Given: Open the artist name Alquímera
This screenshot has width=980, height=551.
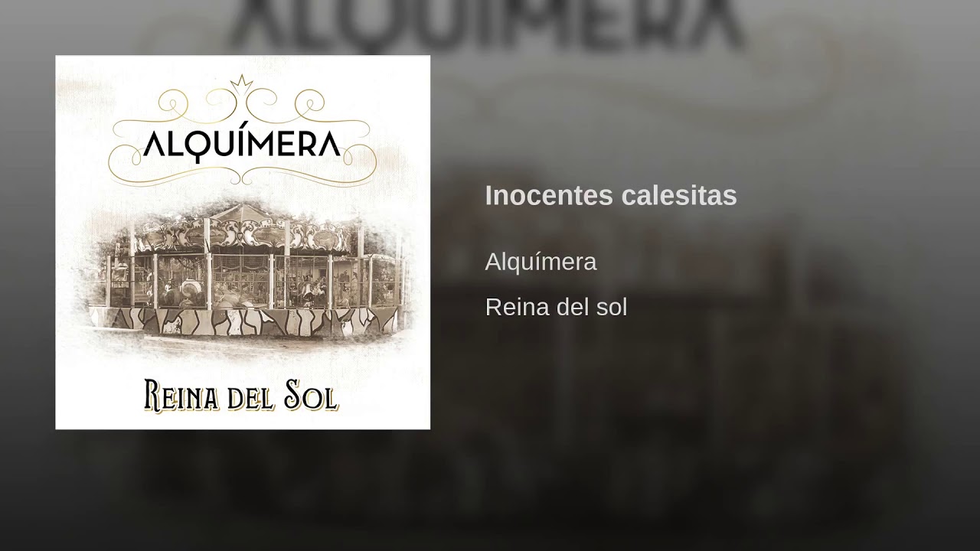Looking at the screenshot, I should click(x=541, y=262).
